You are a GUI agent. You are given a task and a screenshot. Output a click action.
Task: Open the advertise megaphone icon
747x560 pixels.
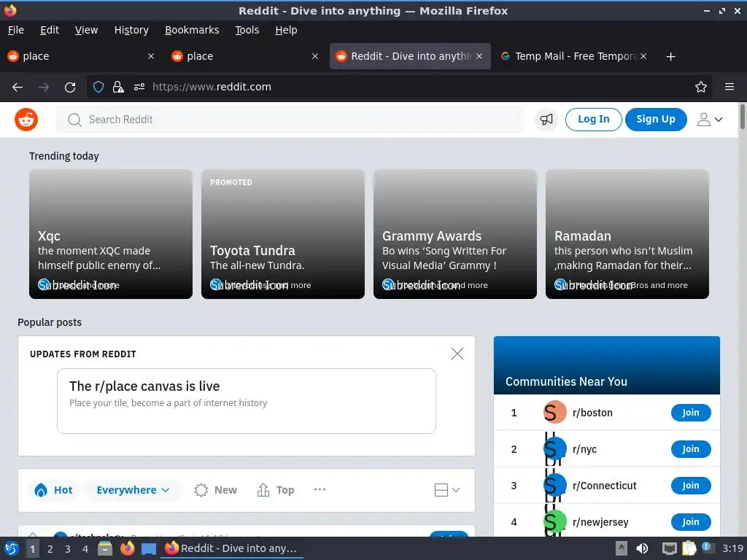[x=546, y=120]
